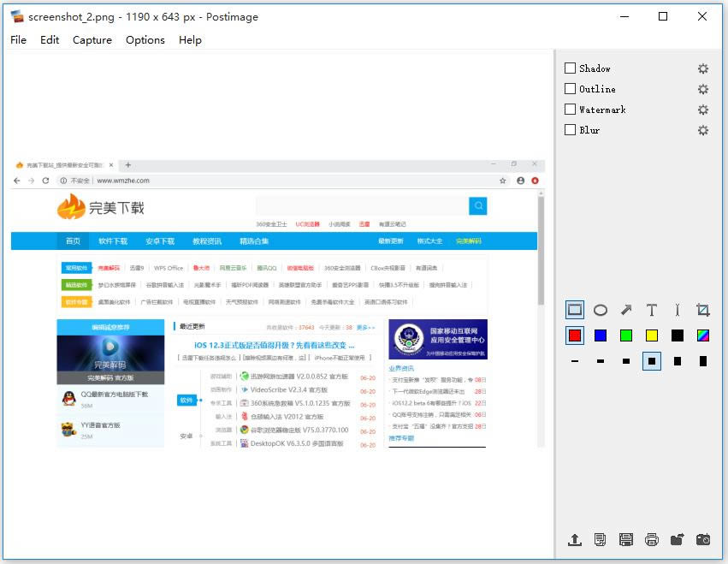
Task: Open Outline settings gear
Action: 703,89
